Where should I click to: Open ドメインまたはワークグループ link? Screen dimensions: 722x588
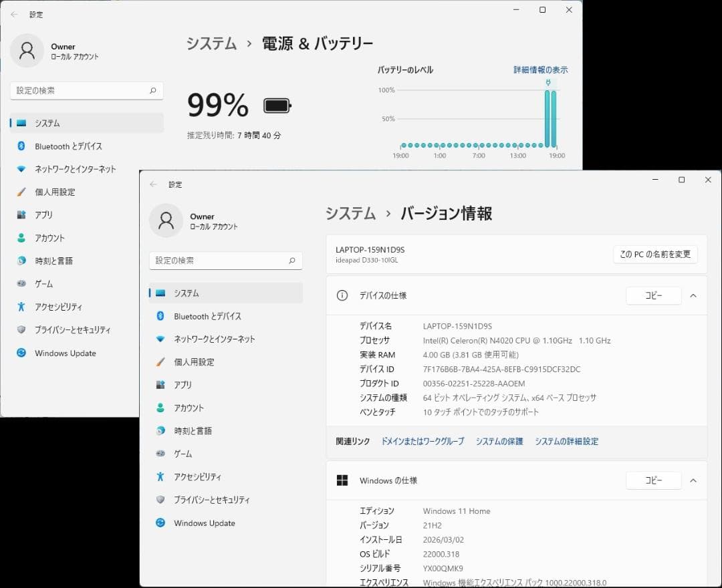point(423,441)
